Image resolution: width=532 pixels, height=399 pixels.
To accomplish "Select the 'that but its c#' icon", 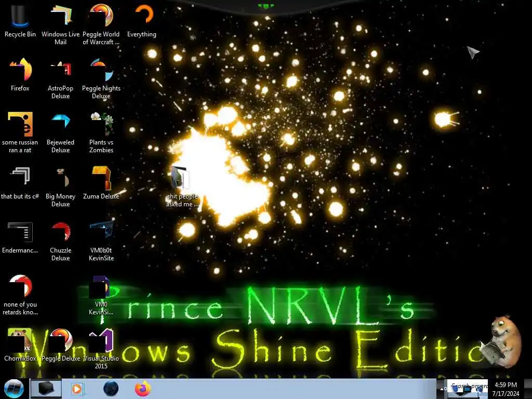I will click(20, 182).
